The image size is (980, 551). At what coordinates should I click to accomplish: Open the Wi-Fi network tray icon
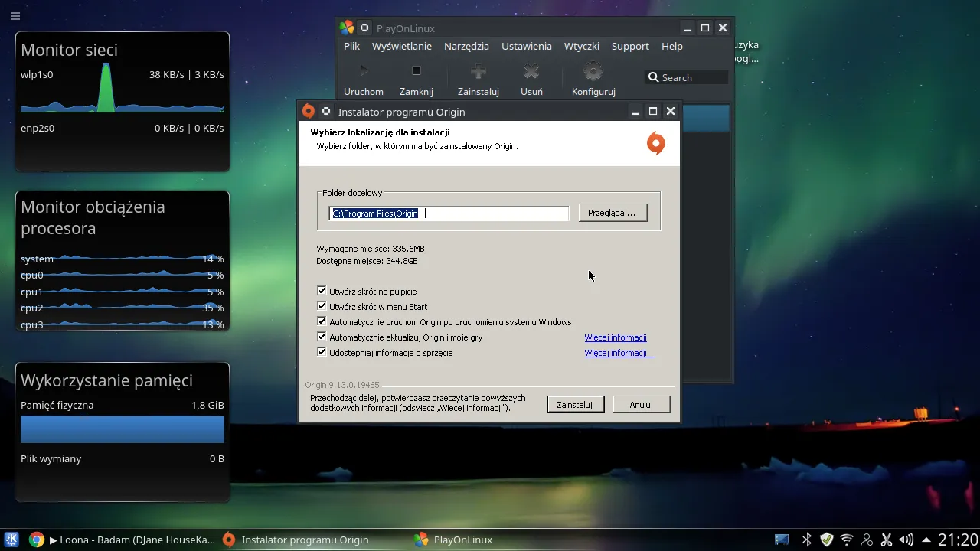[847, 540]
